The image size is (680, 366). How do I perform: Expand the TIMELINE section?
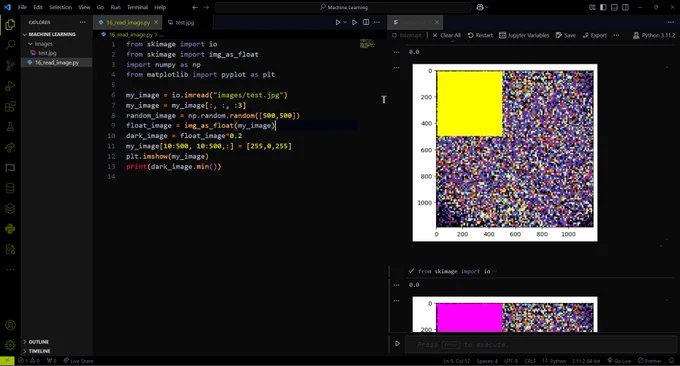(x=39, y=351)
